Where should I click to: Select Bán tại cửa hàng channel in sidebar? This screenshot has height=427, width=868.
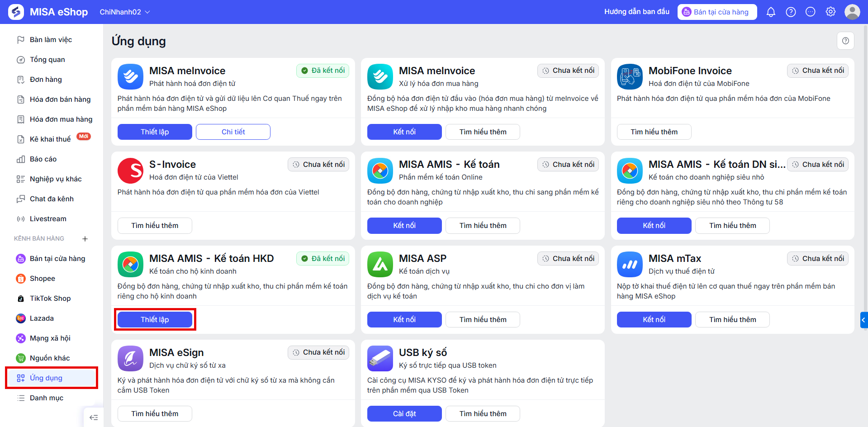click(52, 259)
